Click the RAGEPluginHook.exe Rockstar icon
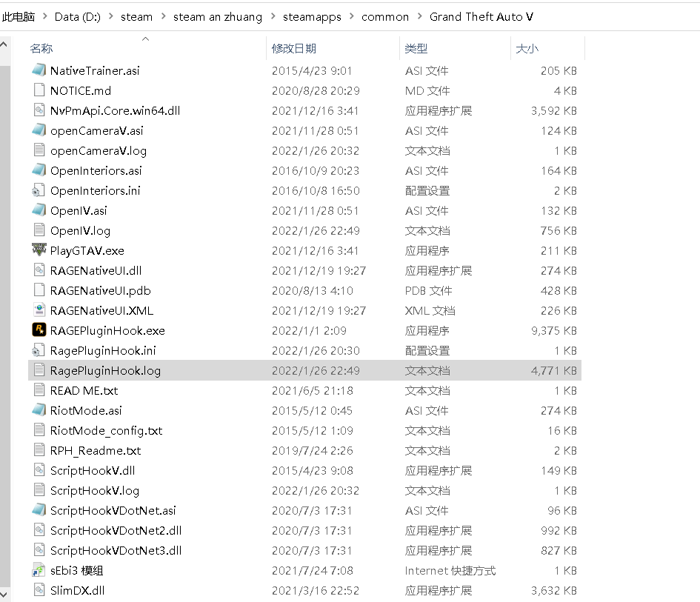Screen dimensions: 700x602 pyautogui.click(x=39, y=330)
